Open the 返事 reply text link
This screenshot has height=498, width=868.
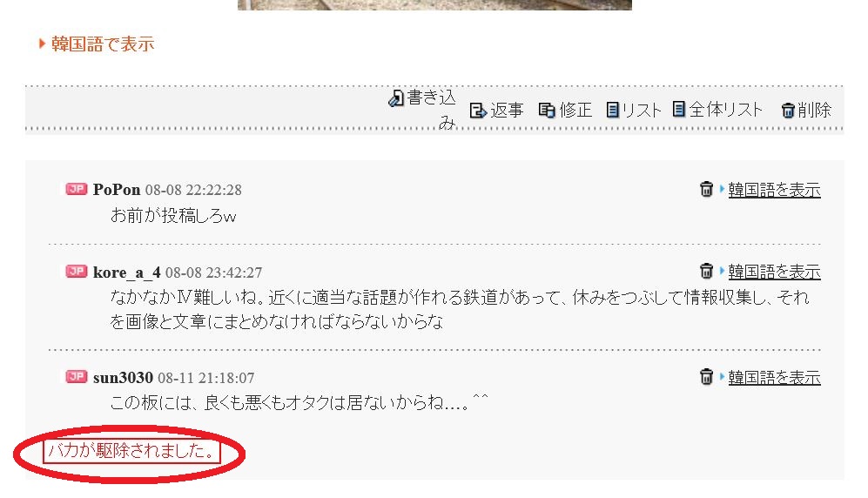[x=507, y=110]
